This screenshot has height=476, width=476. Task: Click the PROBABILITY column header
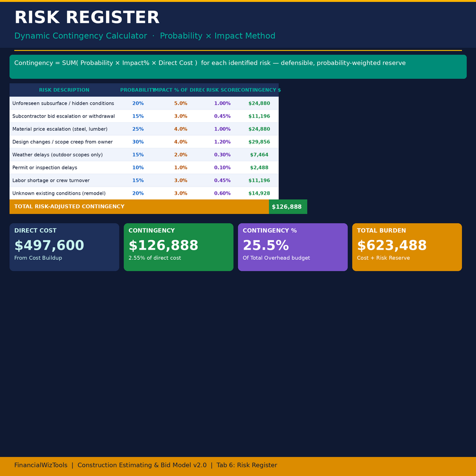coord(137,90)
